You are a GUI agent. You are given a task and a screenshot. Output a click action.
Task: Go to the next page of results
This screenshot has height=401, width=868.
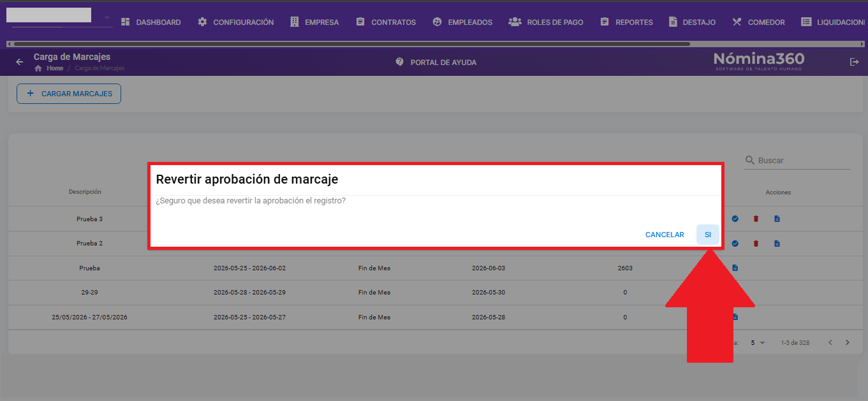[848, 342]
